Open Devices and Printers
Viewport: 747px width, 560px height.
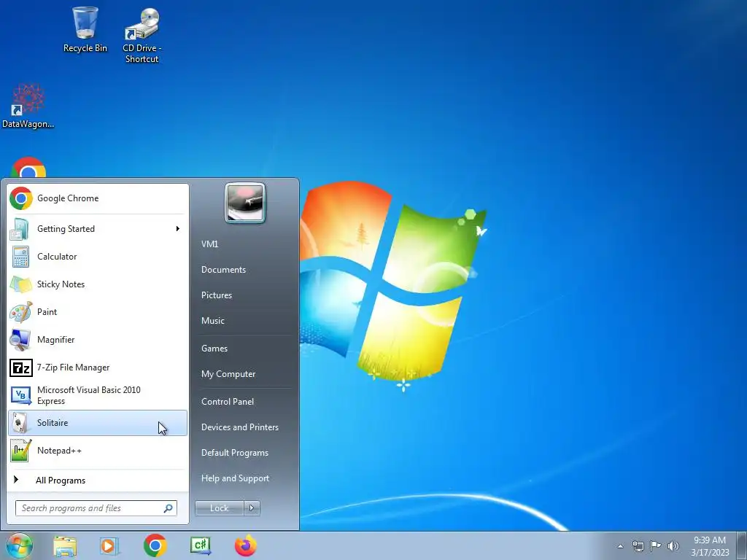tap(239, 427)
